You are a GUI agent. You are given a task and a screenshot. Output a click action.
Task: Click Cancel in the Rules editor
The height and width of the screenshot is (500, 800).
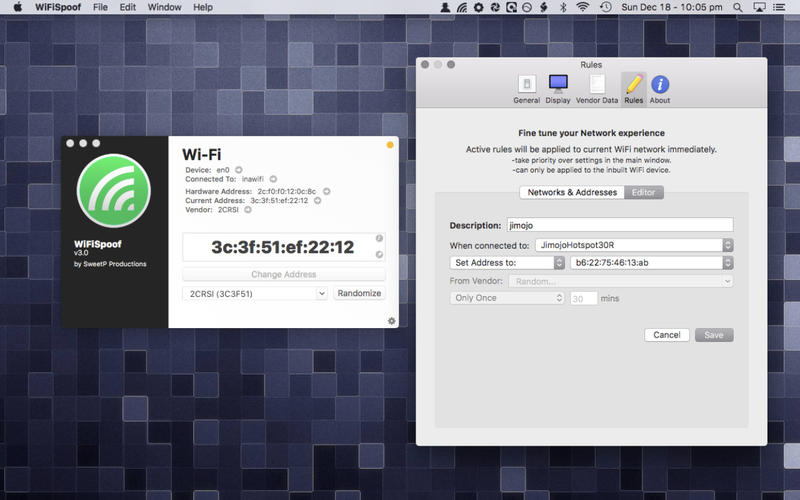tap(667, 335)
